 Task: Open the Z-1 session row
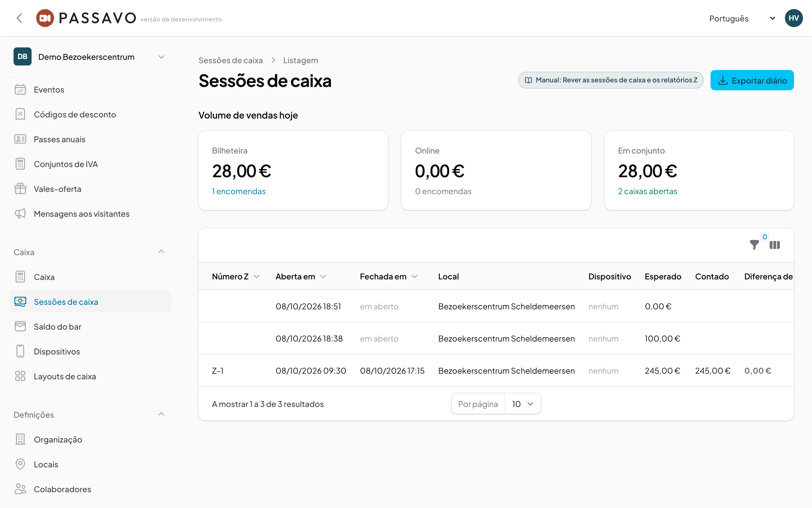(x=496, y=371)
